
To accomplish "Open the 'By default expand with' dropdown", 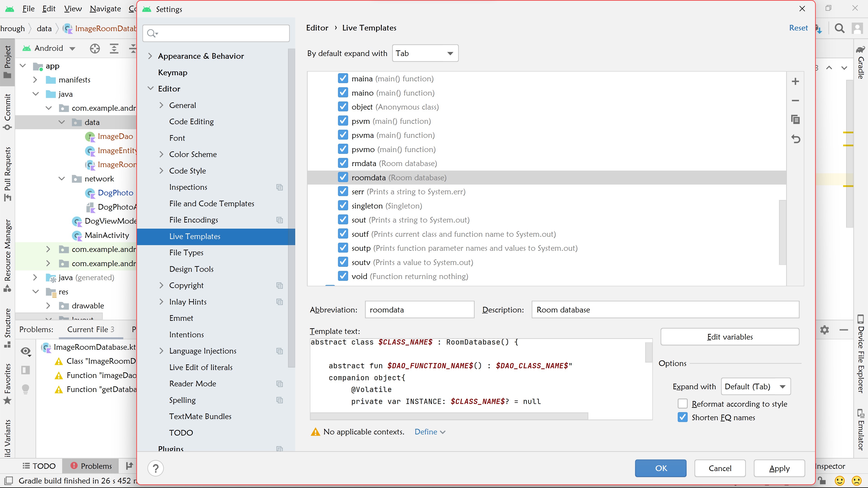I will click(x=425, y=53).
